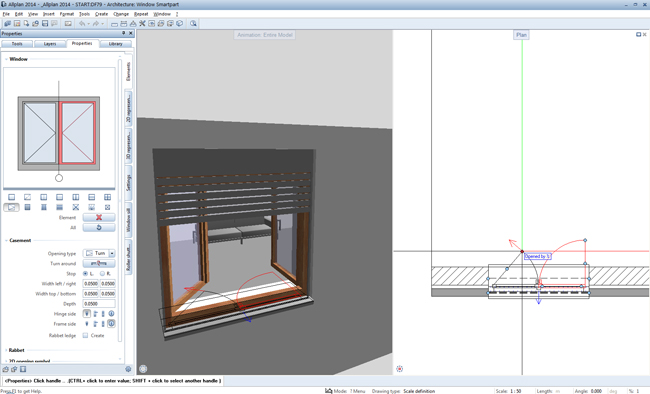The image size is (650, 394).
Task: Click the reset All circular arrow button
Action: [x=99, y=228]
